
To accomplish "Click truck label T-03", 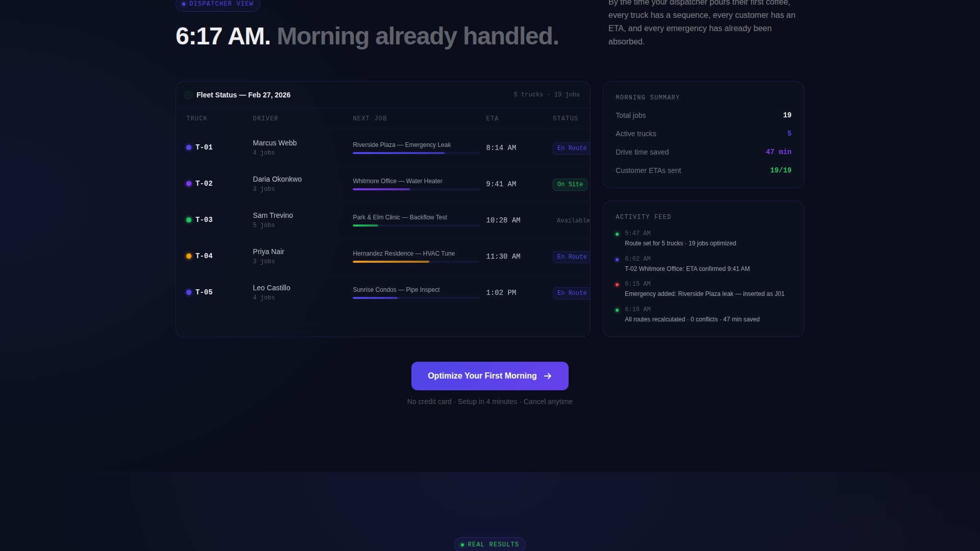I will pyautogui.click(x=204, y=220).
